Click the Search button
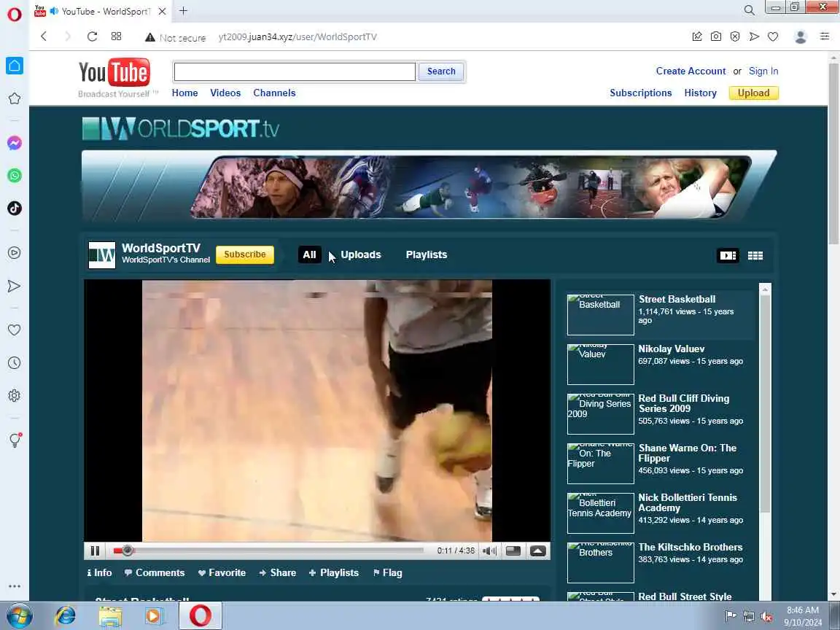This screenshot has width=840, height=630. coord(441,71)
